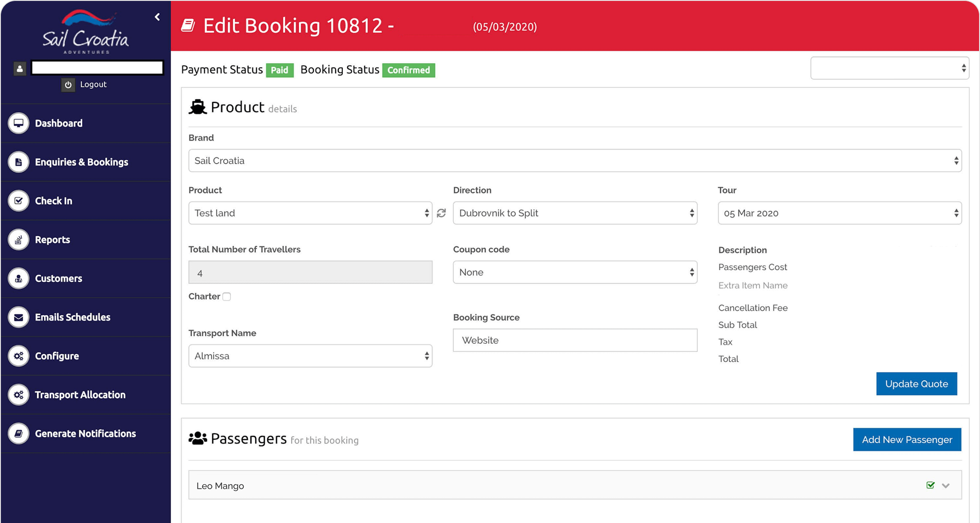Click the green check icon on the Leo Mango row
Image resolution: width=980 pixels, height=523 pixels.
(931, 485)
